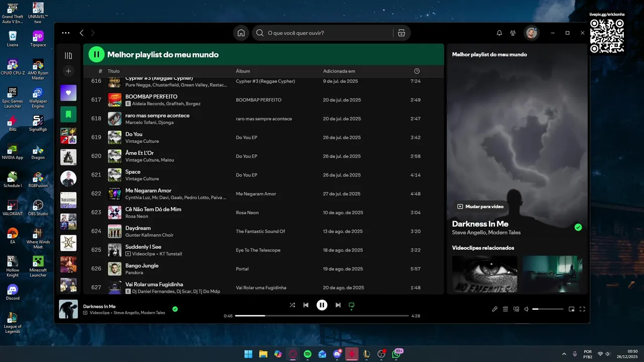Open File Explorer from taskbar

(x=263, y=354)
